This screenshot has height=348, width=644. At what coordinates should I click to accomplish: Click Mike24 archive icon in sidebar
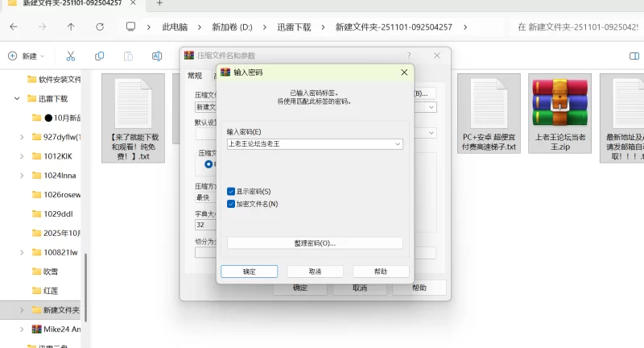coord(36,329)
